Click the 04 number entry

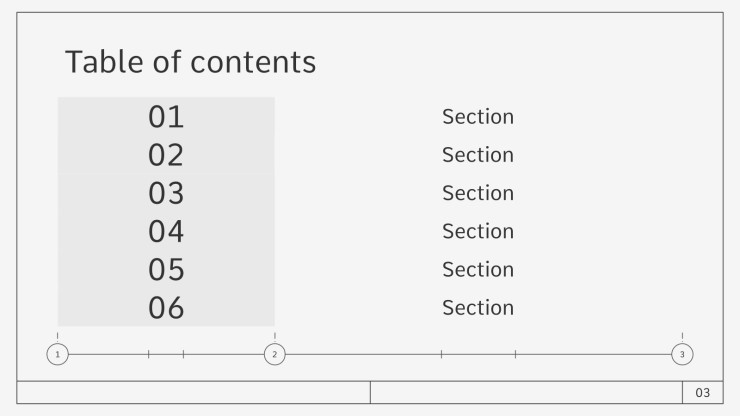(166, 231)
